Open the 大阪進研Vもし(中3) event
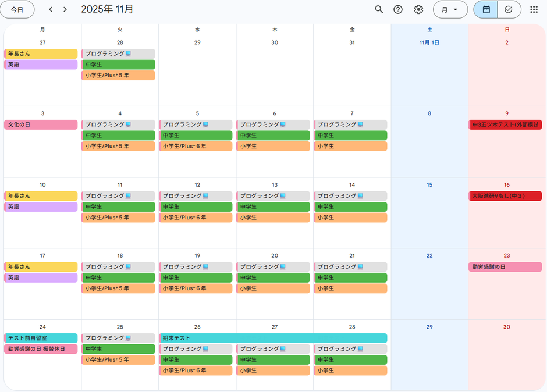Screen dimensions: 547x392 (505, 196)
